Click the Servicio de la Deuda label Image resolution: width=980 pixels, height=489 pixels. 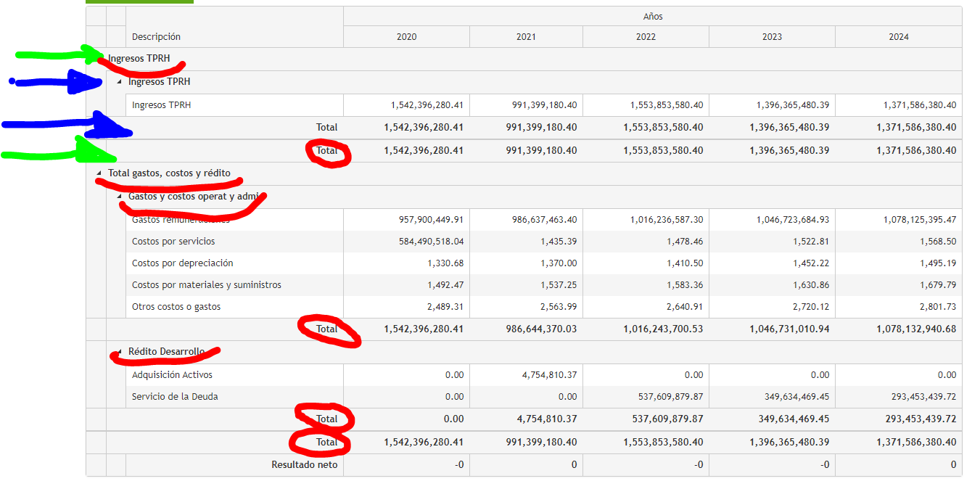pyautogui.click(x=175, y=397)
